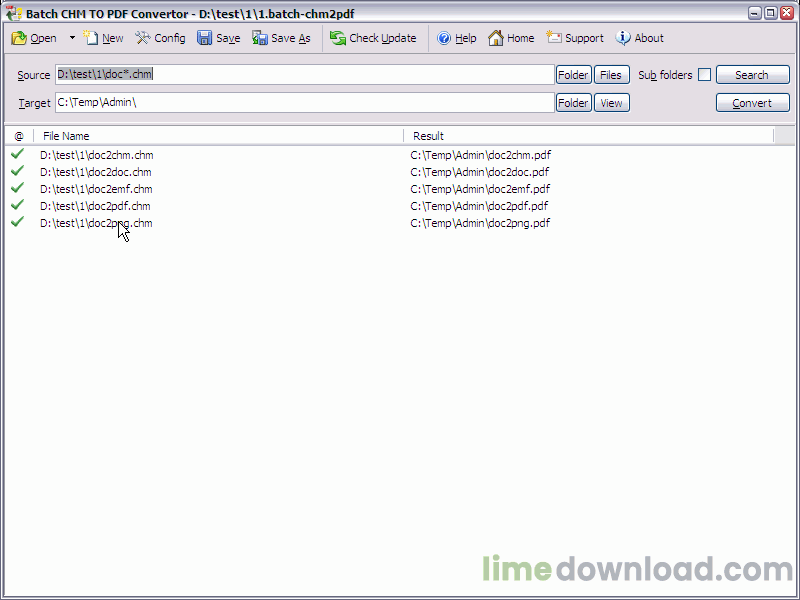Open an existing batch project
Image resolution: width=800 pixels, height=600 pixels.
[x=35, y=38]
